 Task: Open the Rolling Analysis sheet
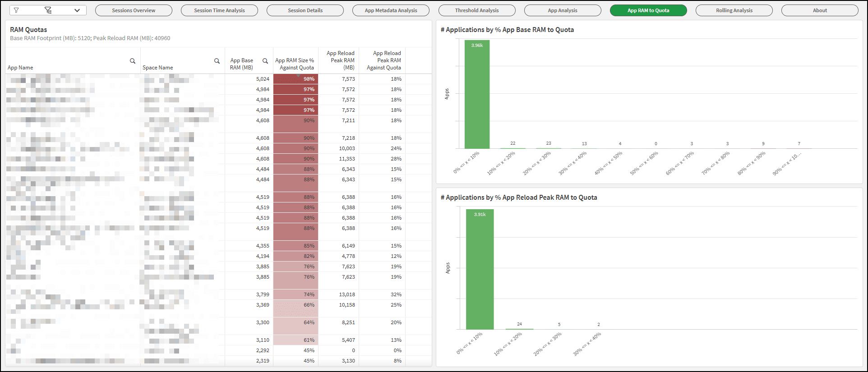(x=734, y=10)
